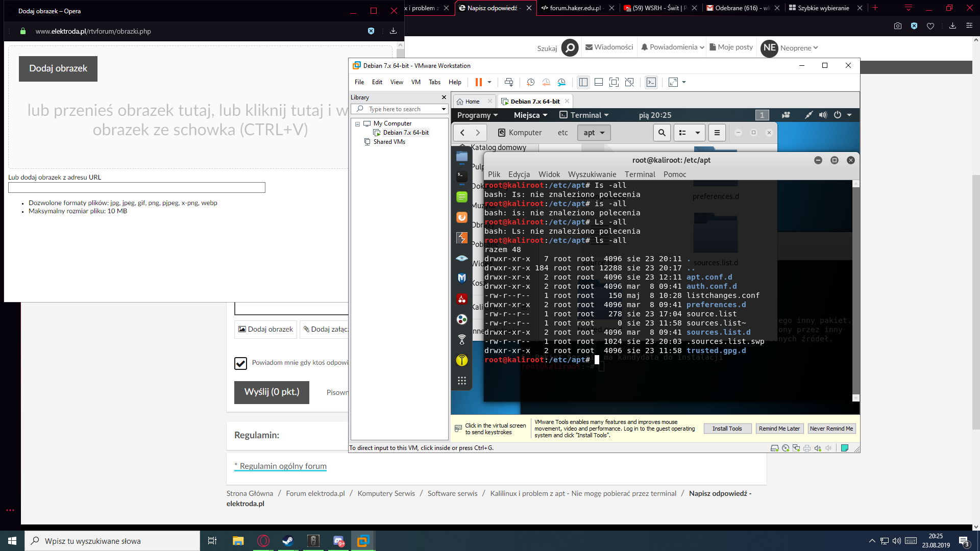Open the file manager view options dropdown
The width and height of the screenshot is (980, 551).
(697, 133)
